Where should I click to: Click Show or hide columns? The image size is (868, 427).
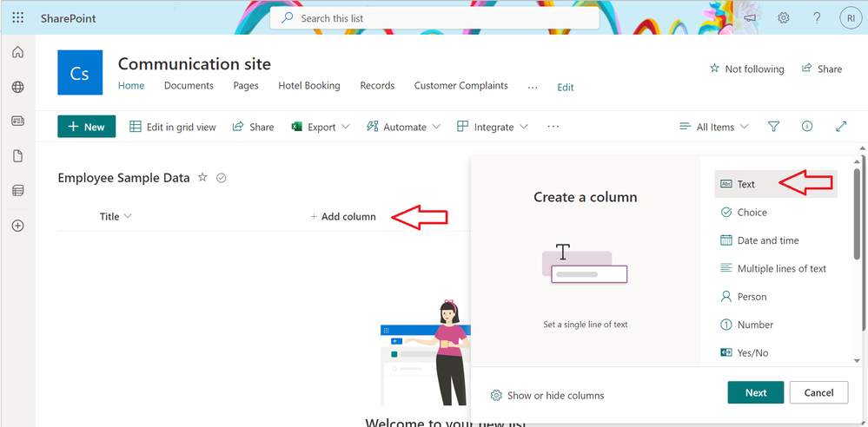click(547, 396)
